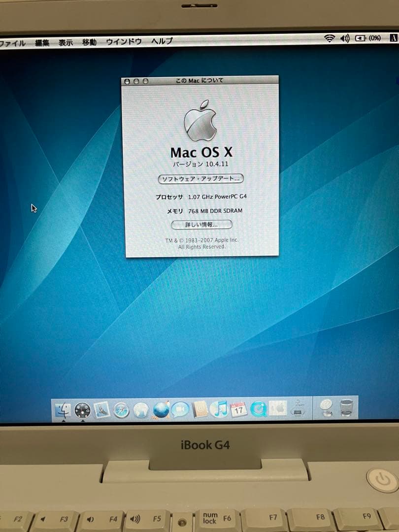Screen dimensions: 399x532
Task: Click the 詳しい情報 button
Action: tap(201, 225)
